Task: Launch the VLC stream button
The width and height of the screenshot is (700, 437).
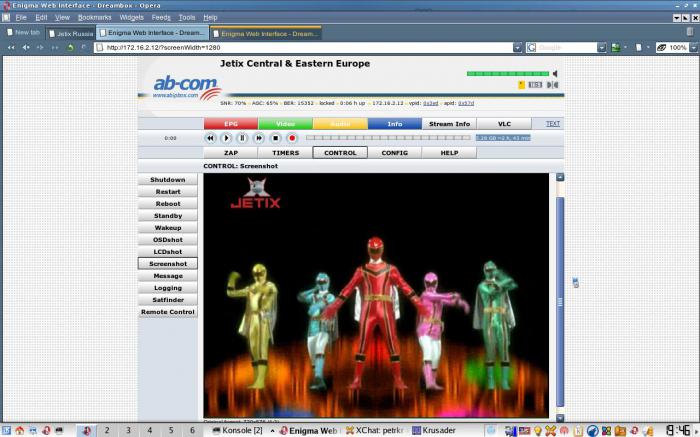Action: [504, 124]
